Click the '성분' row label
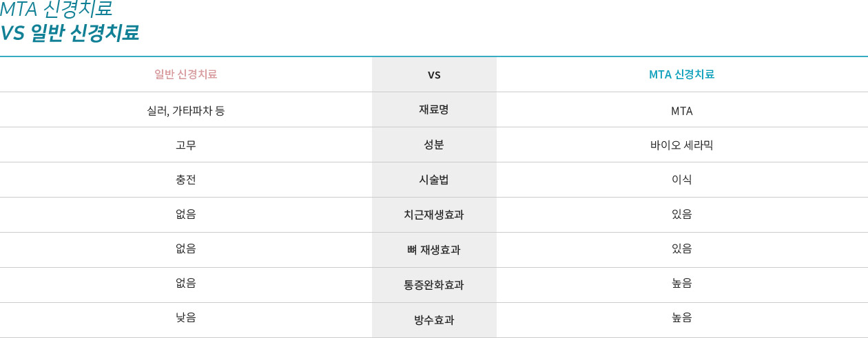This screenshot has width=868, height=338. point(434,145)
